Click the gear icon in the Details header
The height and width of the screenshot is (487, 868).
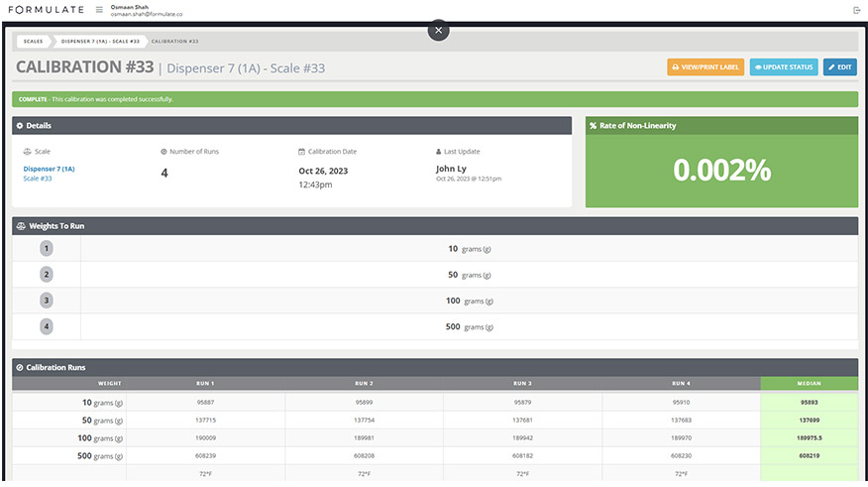point(21,126)
